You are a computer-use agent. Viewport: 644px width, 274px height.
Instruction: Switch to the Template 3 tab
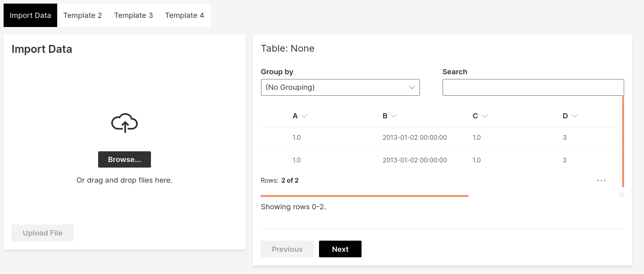pos(133,15)
